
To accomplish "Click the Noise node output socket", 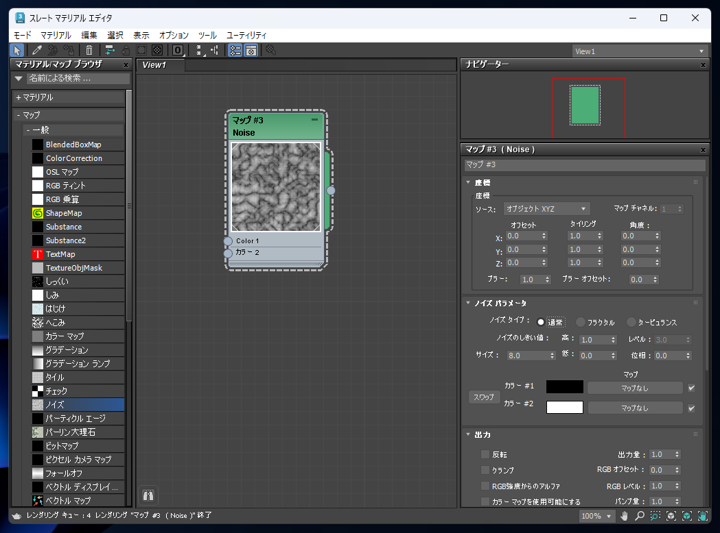I will [331, 190].
